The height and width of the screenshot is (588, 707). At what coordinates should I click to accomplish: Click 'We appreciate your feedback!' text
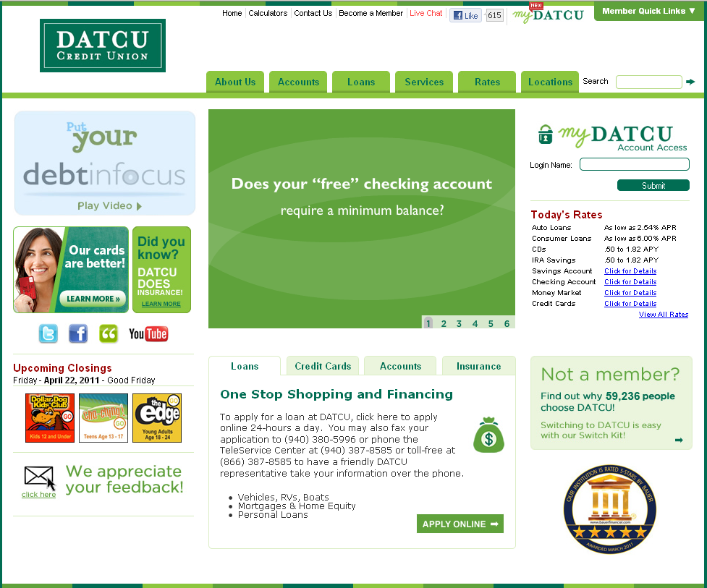tap(124, 479)
